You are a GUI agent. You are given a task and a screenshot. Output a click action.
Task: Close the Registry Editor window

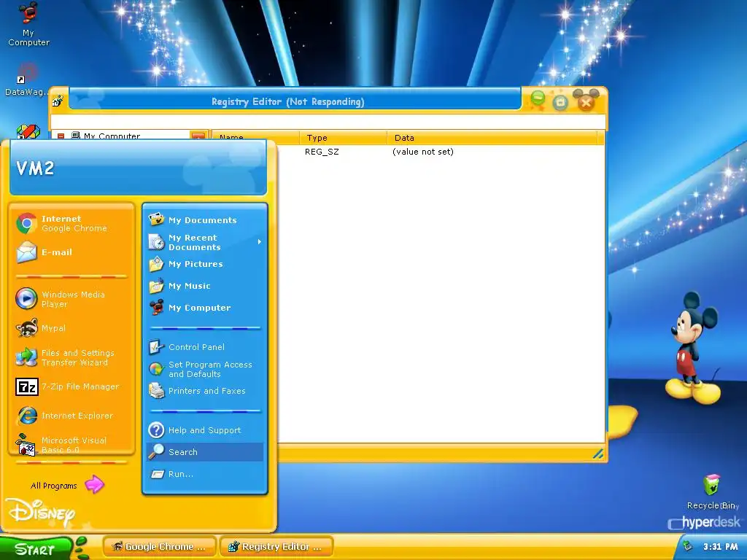(586, 101)
